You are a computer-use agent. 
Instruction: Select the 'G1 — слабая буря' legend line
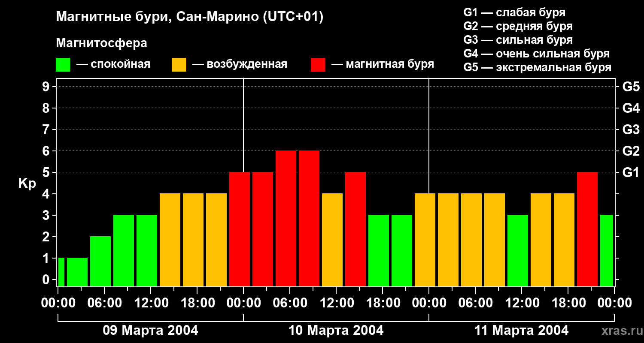point(514,12)
